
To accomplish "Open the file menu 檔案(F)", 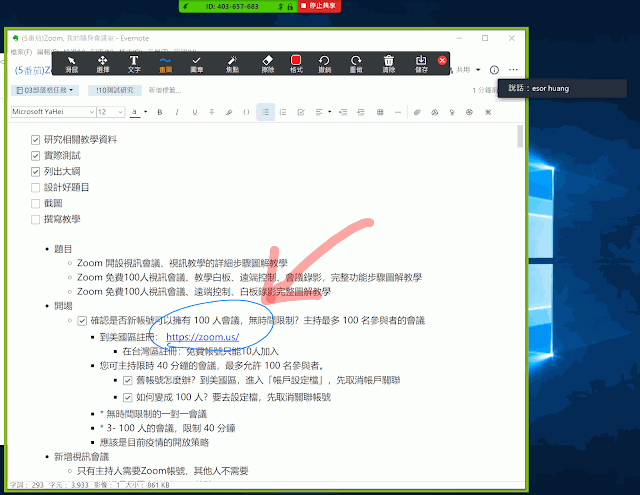I will (21, 52).
